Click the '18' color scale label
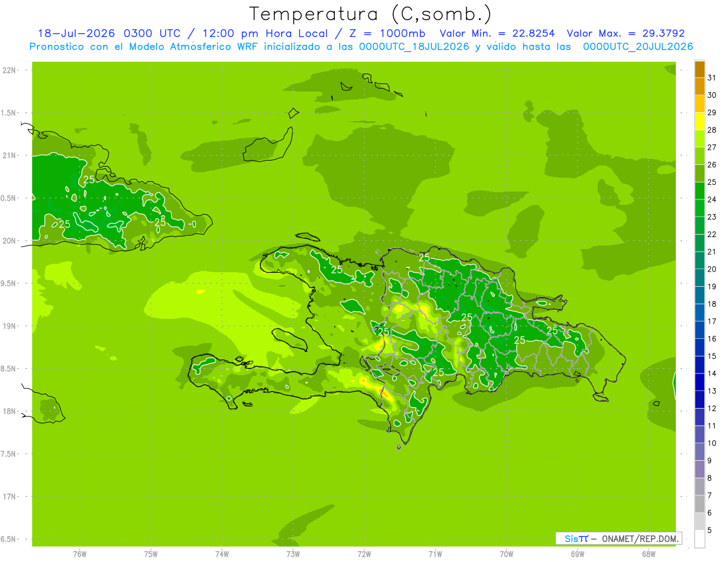The image size is (728, 562). click(712, 304)
